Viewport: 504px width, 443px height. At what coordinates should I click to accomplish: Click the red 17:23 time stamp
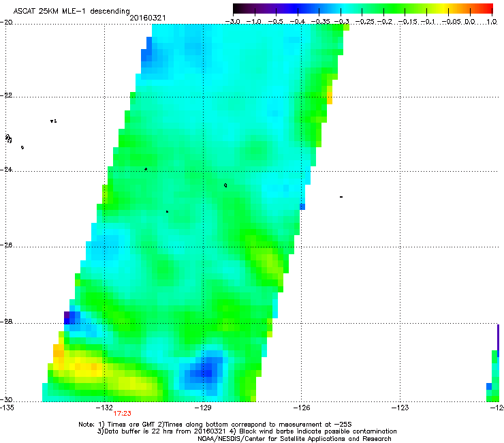coord(122,414)
